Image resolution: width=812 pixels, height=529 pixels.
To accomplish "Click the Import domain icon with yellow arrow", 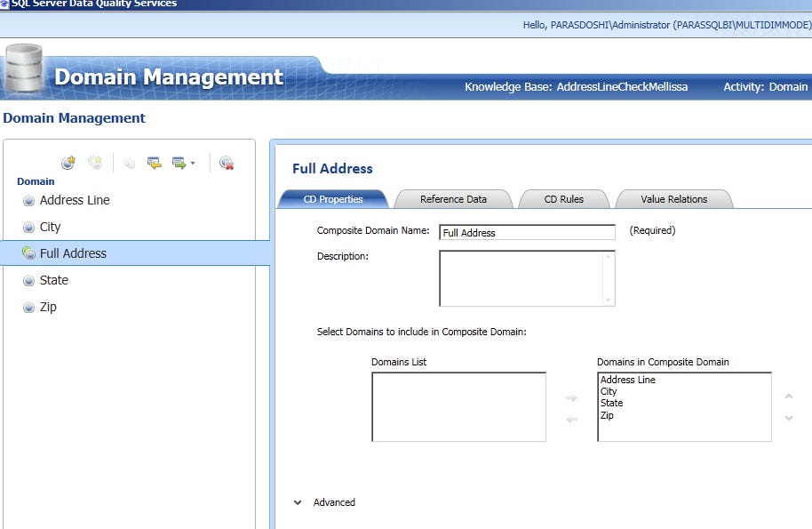I will click(x=155, y=164).
